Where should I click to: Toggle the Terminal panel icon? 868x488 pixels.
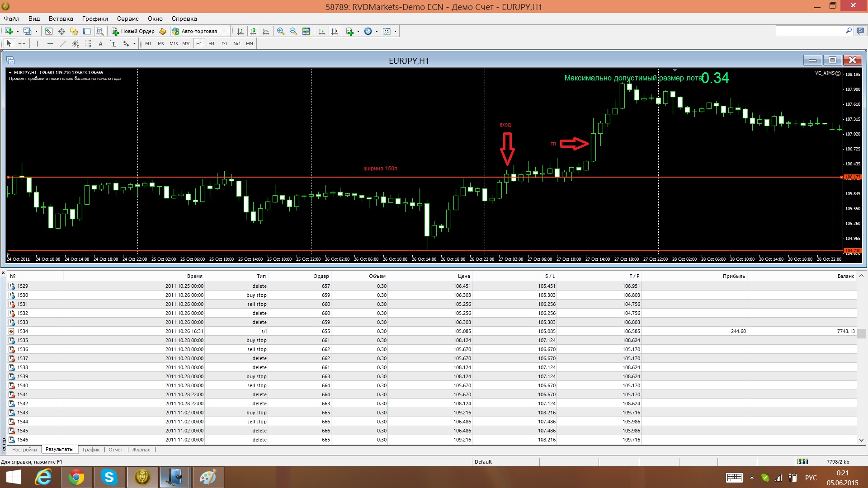(x=87, y=31)
